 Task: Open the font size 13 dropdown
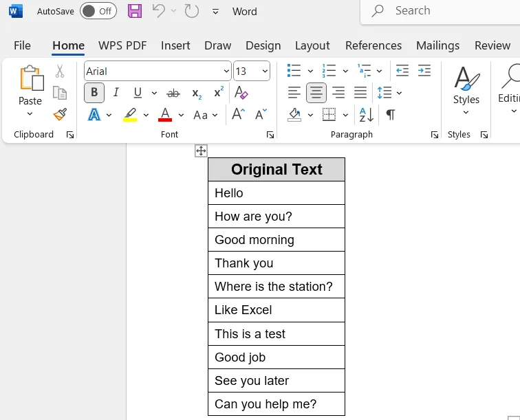coord(265,71)
